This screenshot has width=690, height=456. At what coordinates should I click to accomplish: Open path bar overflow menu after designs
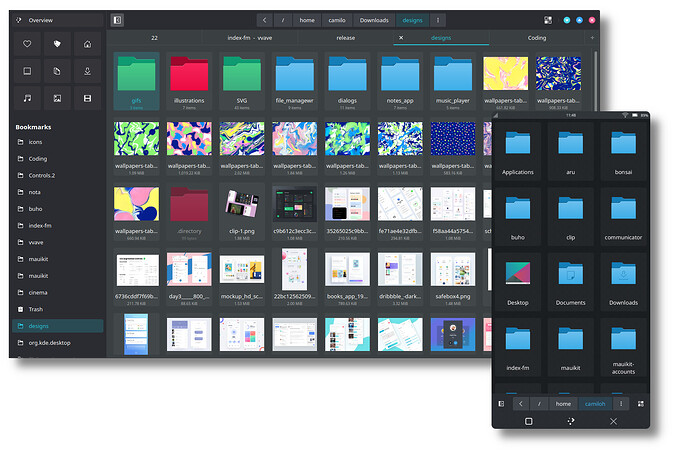click(x=438, y=20)
